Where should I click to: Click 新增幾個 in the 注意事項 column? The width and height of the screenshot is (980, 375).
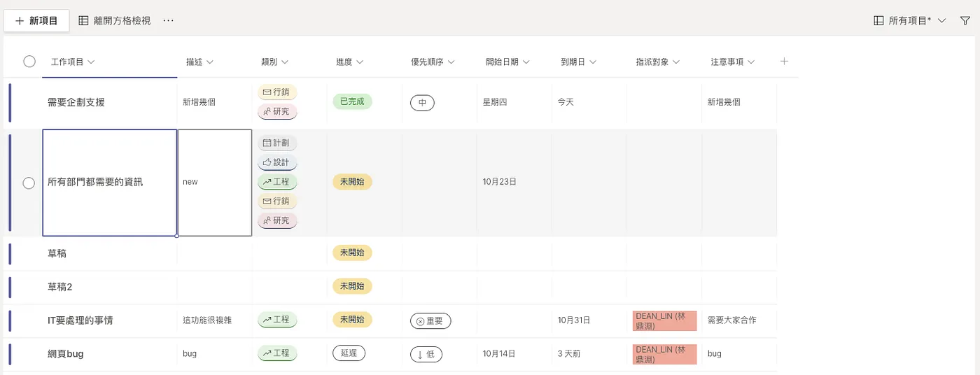click(x=724, y=102)
